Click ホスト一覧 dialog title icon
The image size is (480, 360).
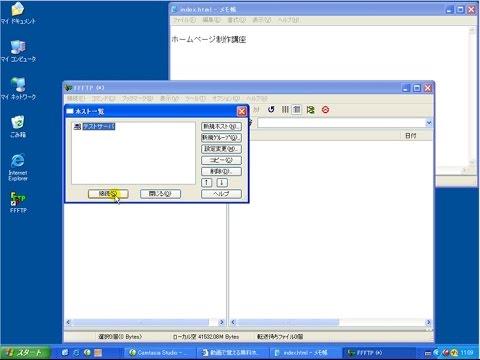click(x=70, y=111)
